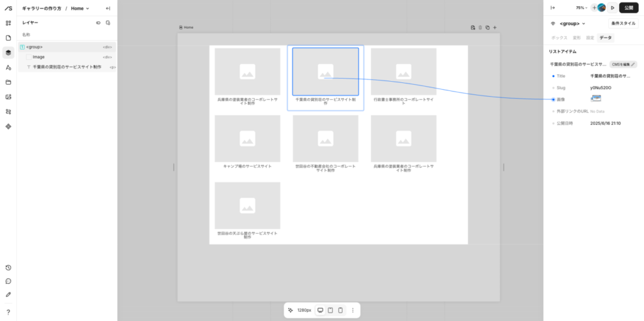Open the Home page dropdown
This screenshot has width=644, height=321.
[80, 8]
